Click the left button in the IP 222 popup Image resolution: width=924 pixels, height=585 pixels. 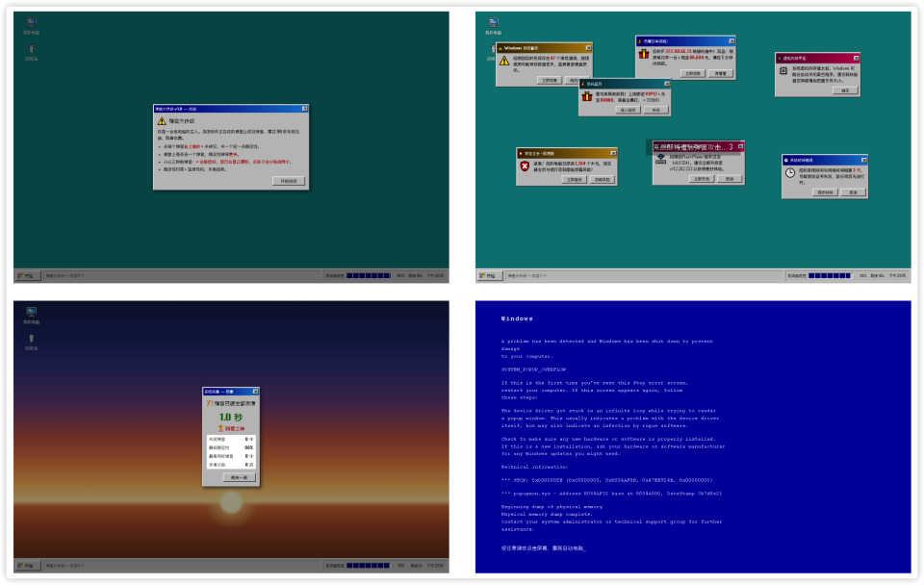pos(692,74)
